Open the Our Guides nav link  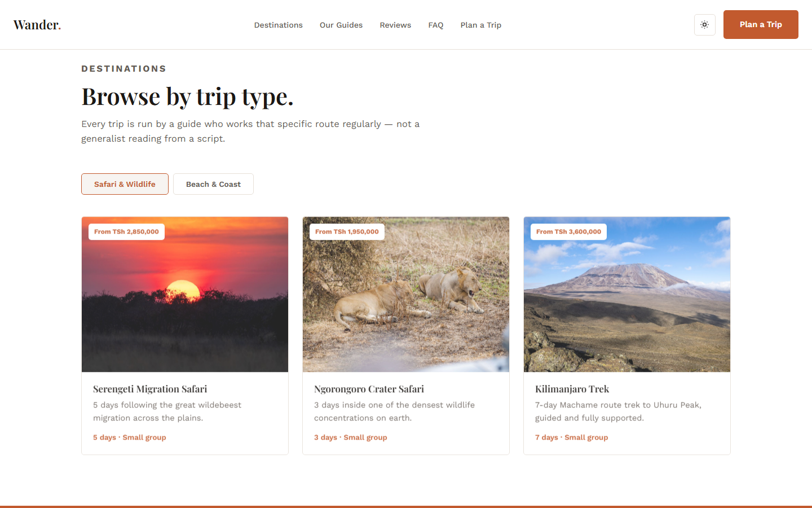pyautogui.click(x=341, y=25)
